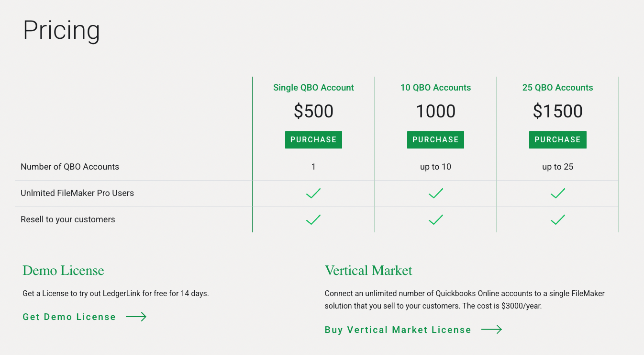This screenshot has width=644, height=355.
Task: Open the Get Demo License link
Action: pyautogui.click(x=69, y=317)
